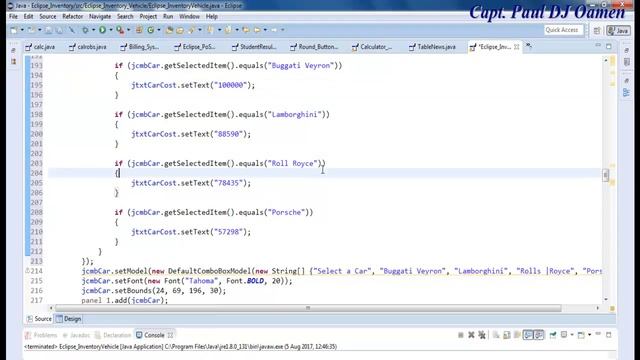The height and width of the screenshot is (360, 640).
Task: Click the Open Type toolbar icon
Action: [169, 30]
